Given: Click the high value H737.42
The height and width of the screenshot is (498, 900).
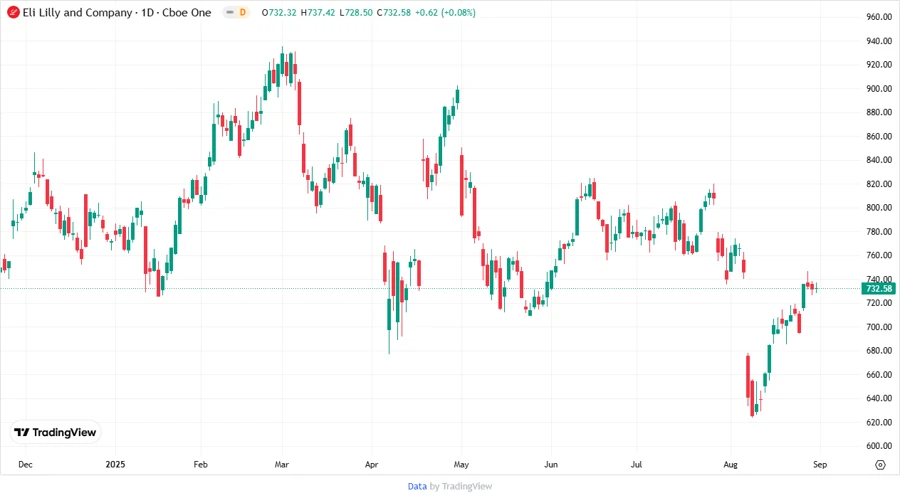Looking at the screenshot, I should point(318,13).
